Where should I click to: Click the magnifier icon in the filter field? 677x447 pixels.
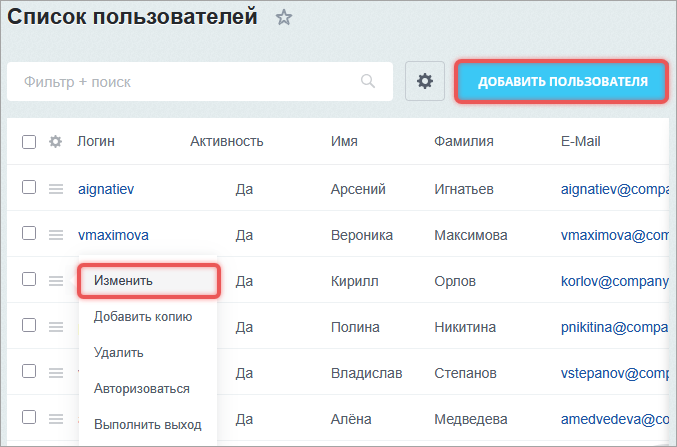tap(368, 81)
